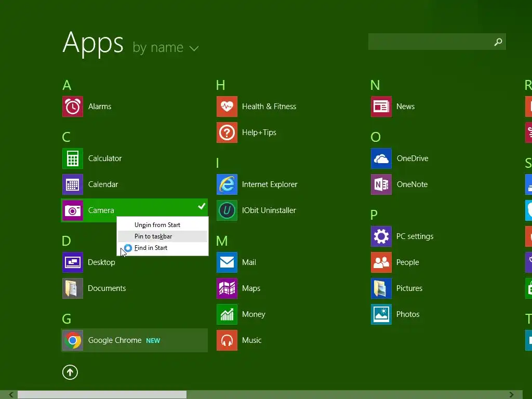Open the People app icon
The image size is (532, 399).
click(x=381, y=262)
